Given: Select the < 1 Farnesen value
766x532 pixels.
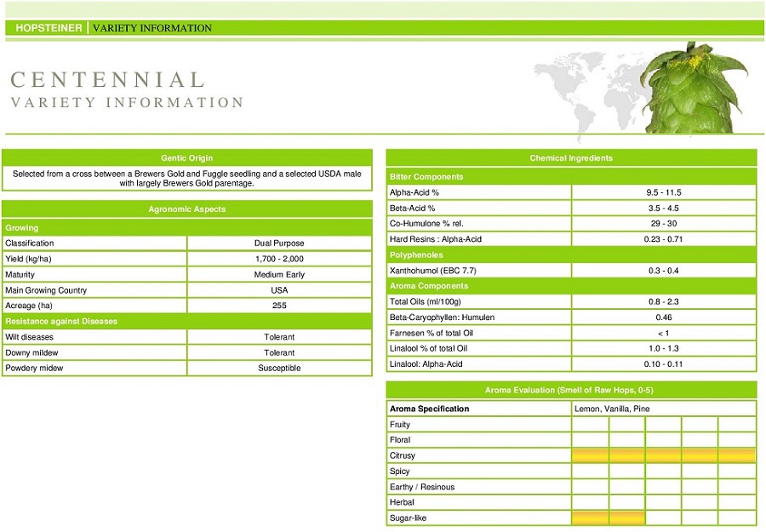Looking at the screenshot, I should pyautogui.click(x=663, y=333).
